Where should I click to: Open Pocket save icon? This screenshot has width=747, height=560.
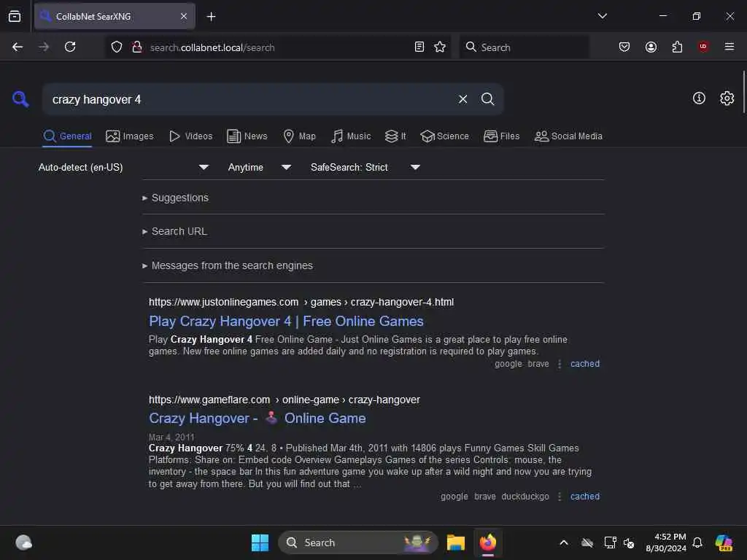tap(624, 47)
